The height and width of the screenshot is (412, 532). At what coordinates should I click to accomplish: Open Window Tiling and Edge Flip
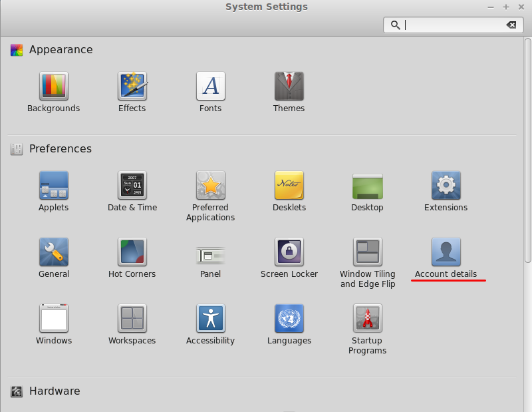point(367,252)
